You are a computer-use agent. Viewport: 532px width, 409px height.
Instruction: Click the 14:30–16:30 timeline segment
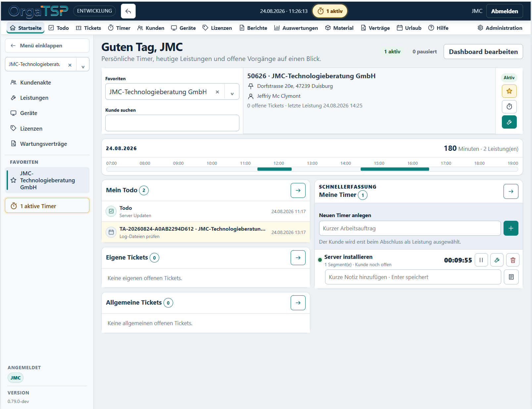tap(395, 169)
